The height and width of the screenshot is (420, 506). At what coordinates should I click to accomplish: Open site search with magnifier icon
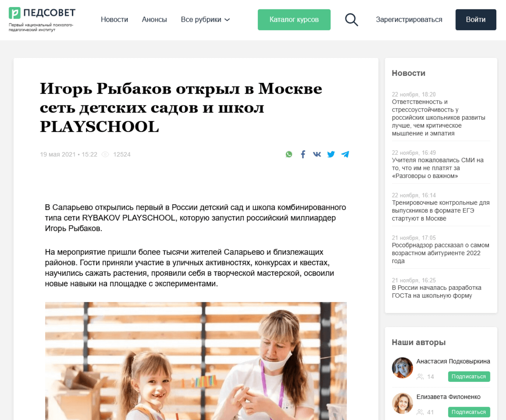[352, 19]
